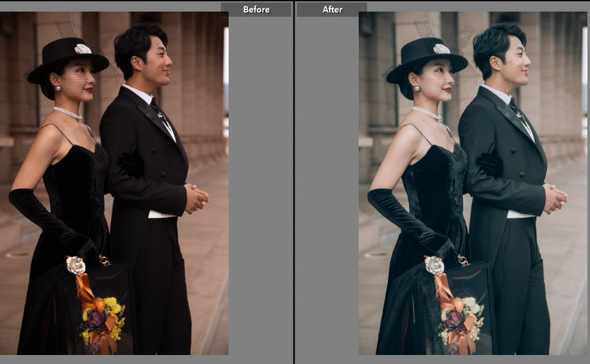Click the woman's hat in Before image

[x=68, y=54]
